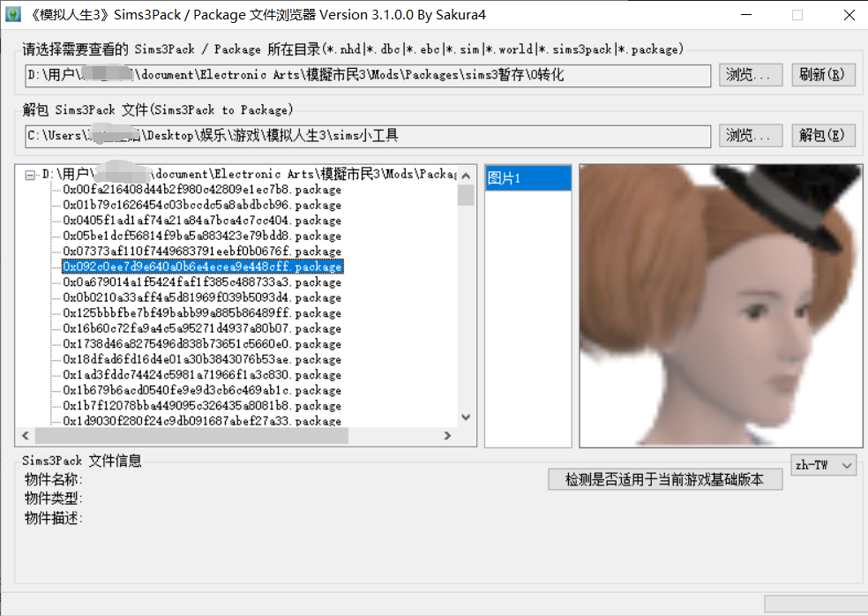Click in the Sims3Pack directory path field
Viewport: 868px width, 616px height.
click(x=368, y=75)
